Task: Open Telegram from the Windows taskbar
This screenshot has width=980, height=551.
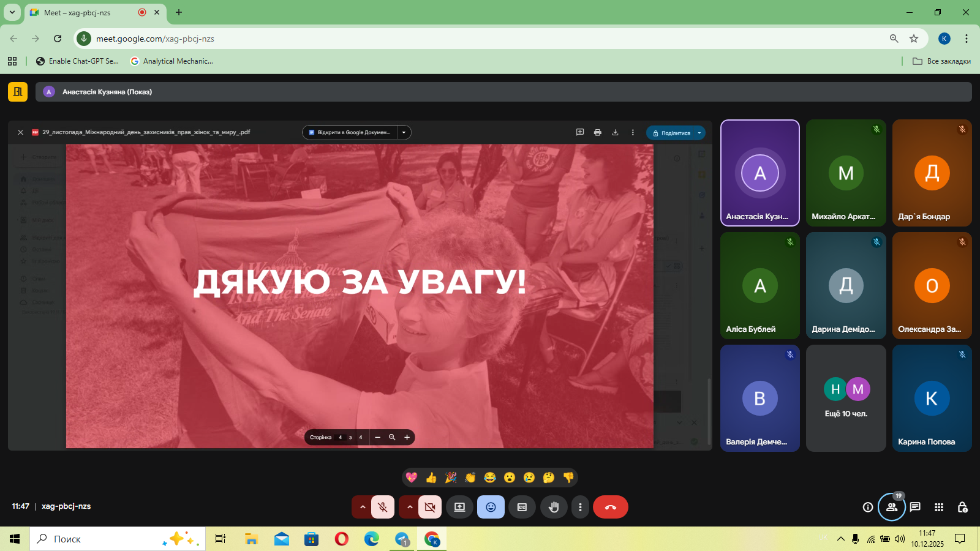Action: point(402,539)
